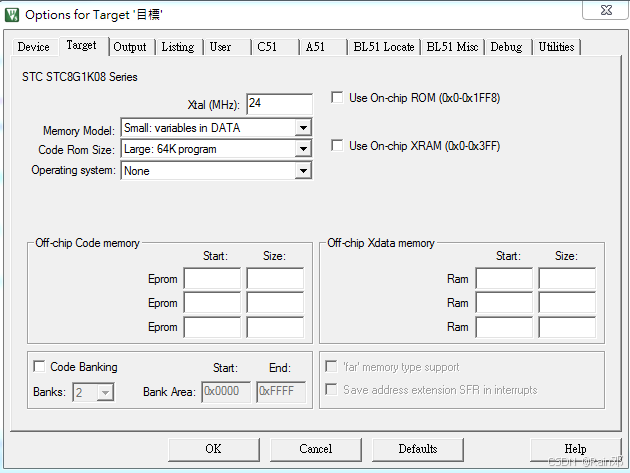Close the Options for Target dialog
The width and height of the screenshot is (630, 473).
click(x=605, y=10)
